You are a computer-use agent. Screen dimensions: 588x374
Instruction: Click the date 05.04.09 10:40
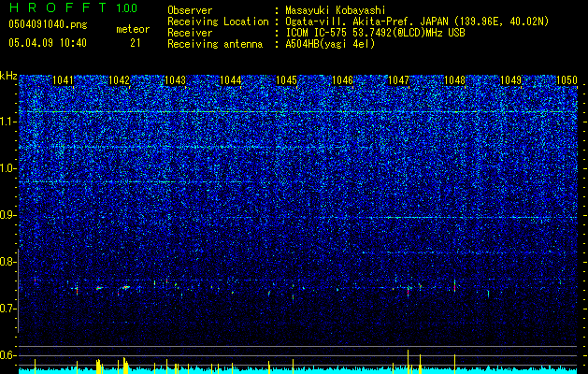pyautogui.click(x=48, y=43)
